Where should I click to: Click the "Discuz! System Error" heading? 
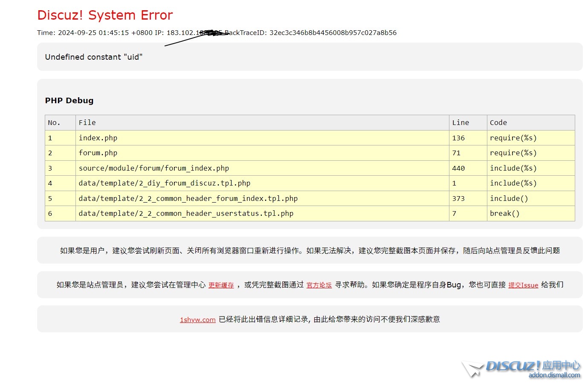coord(105,15)
